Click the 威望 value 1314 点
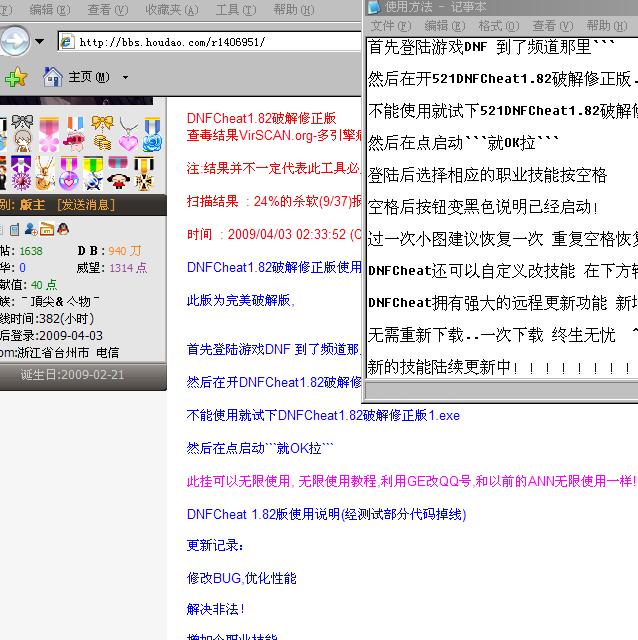This screenshot has height=640, width=638. click(128, 268)
